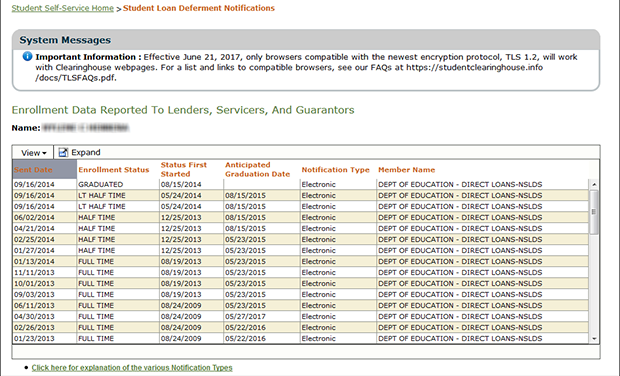The width and height of the screenshot is (620, 376).
Task: Click the blurred Name value
Action: pyautogui.click(x=85, y=128)
